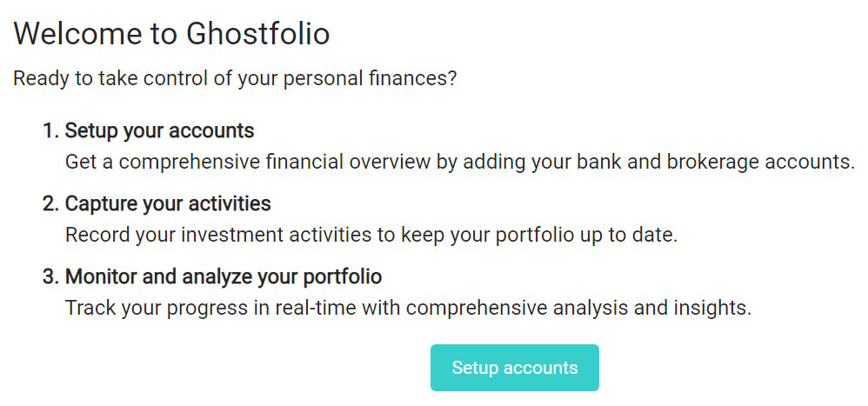Click the Welcome to Ghostfolio heading

click(171, 34)
